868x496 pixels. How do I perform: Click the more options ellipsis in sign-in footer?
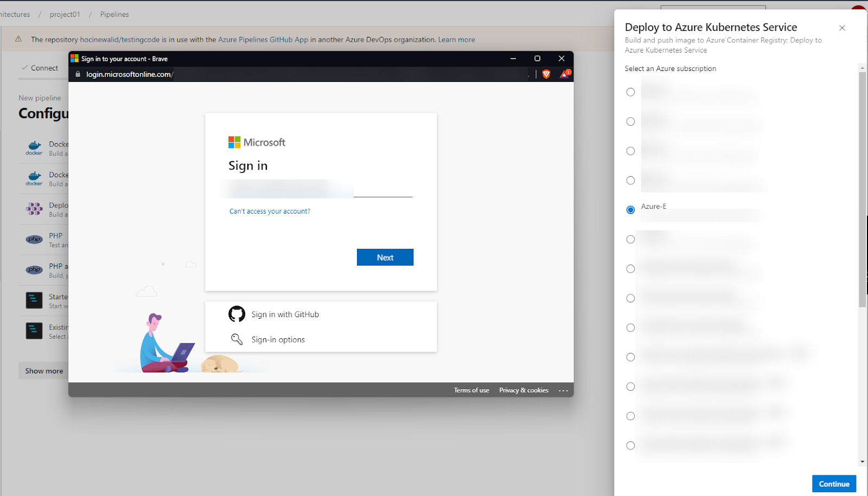click(563, 390)
